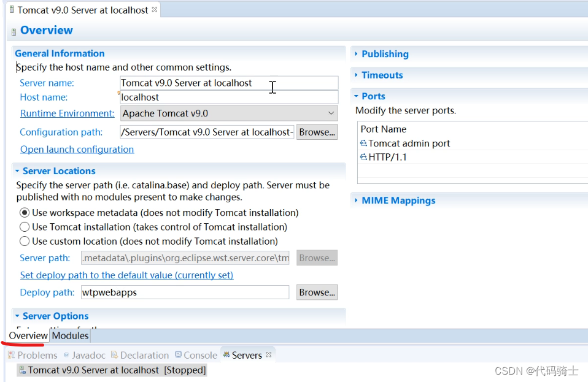Click the Declaration view icon
The image size is (588, 382).
114,355
